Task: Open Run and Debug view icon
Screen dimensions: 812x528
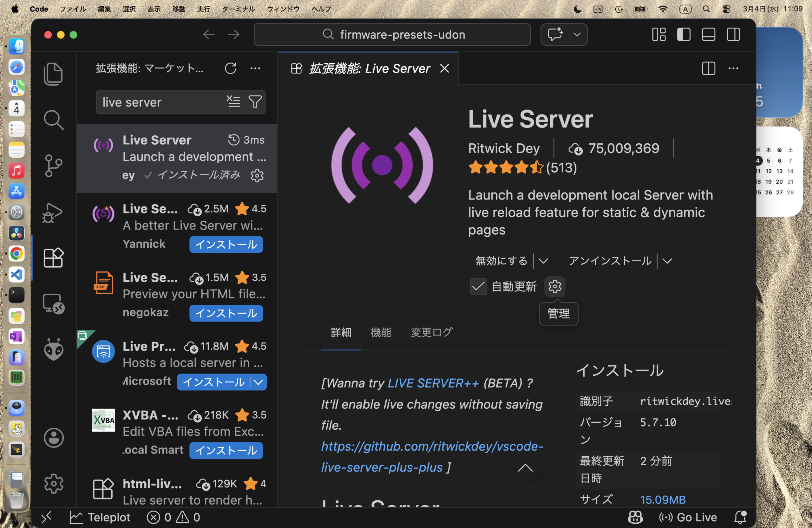Action: [x=53, y=212]
